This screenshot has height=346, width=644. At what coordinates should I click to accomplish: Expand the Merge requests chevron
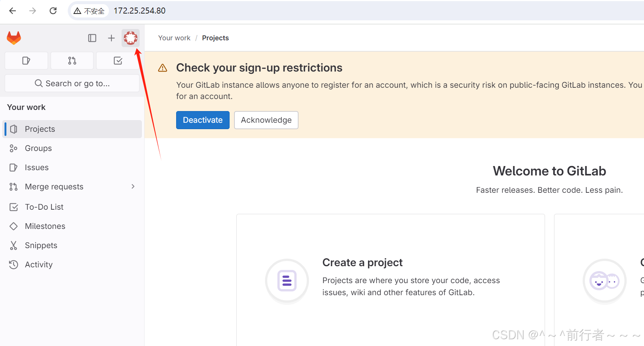[133, 187]
